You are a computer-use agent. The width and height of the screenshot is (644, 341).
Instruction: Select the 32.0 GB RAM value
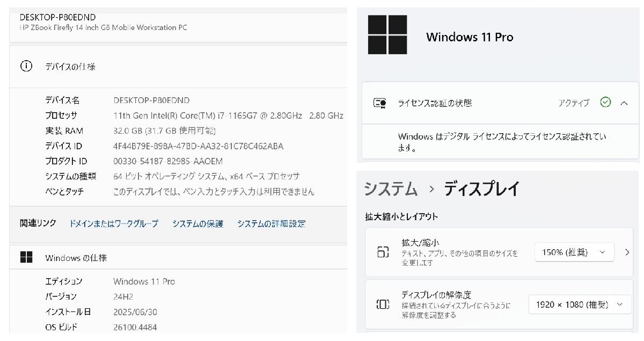coord(164,130)
